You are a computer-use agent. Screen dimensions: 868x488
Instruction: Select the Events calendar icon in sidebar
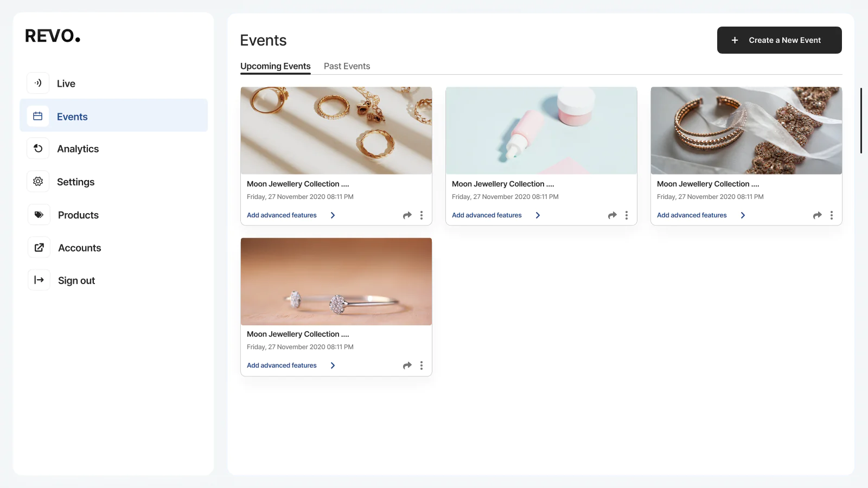click(x=38, y=116)
